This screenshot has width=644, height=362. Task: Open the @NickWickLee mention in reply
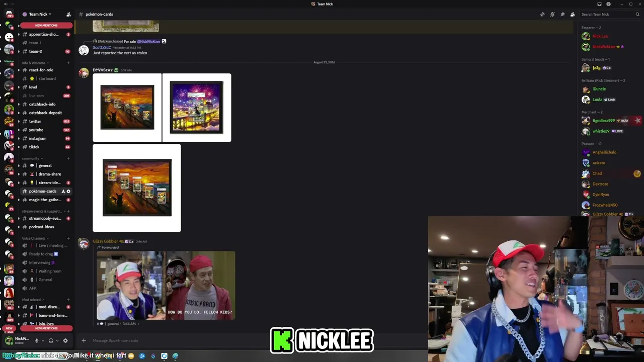click(148, 41)
